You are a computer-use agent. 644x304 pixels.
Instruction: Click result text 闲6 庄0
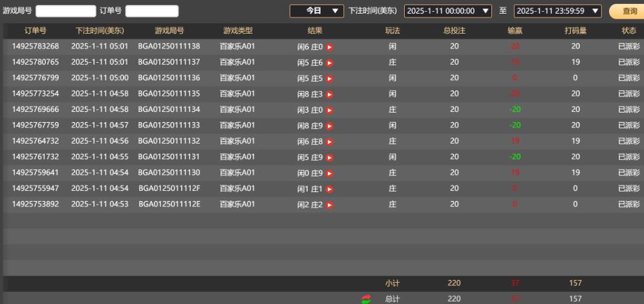coord(310,47)
